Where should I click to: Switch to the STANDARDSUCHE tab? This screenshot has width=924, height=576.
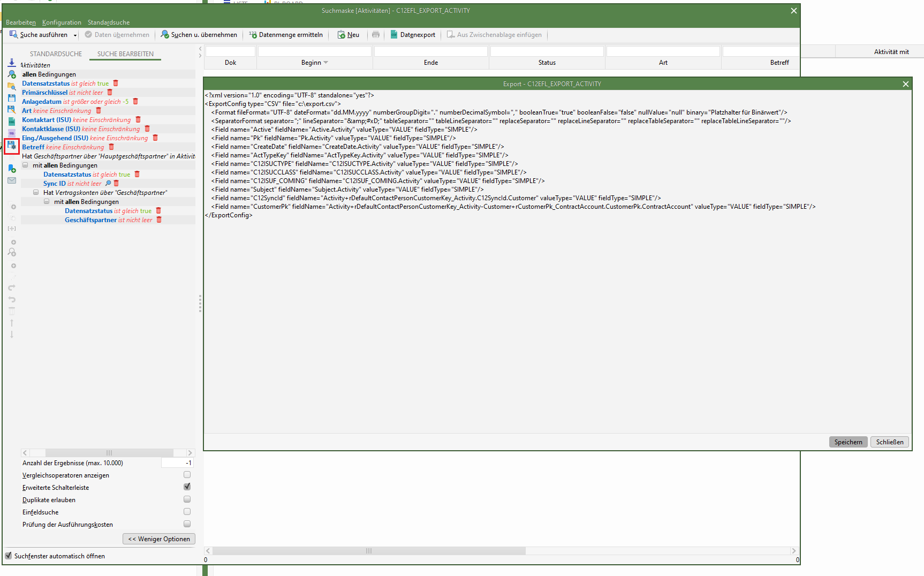point(56,54)
